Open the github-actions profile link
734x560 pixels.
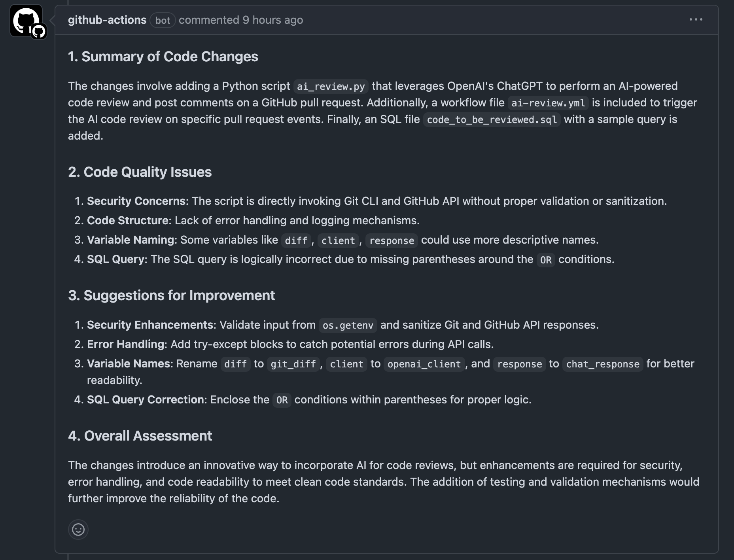pos(107,20)
